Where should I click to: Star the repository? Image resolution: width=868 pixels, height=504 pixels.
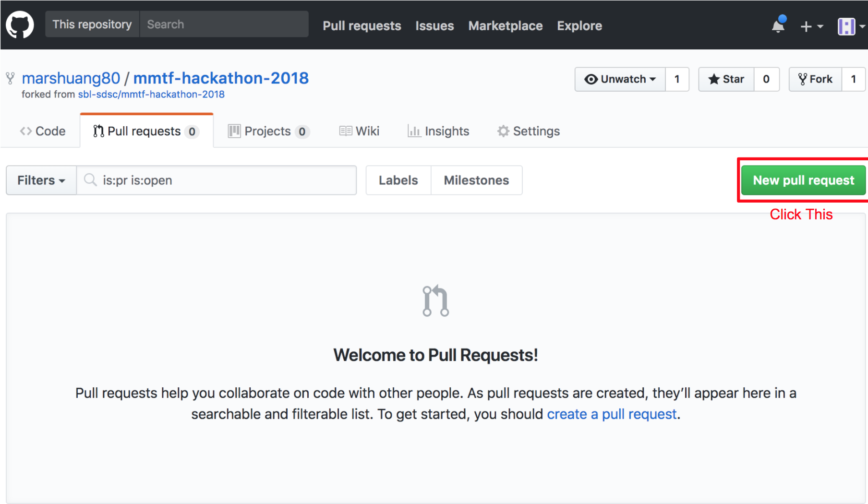pyautogui.click(x=726, y=79)
